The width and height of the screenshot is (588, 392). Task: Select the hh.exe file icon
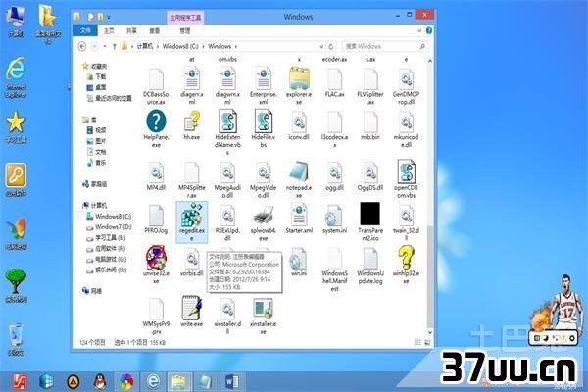point(192,122)
